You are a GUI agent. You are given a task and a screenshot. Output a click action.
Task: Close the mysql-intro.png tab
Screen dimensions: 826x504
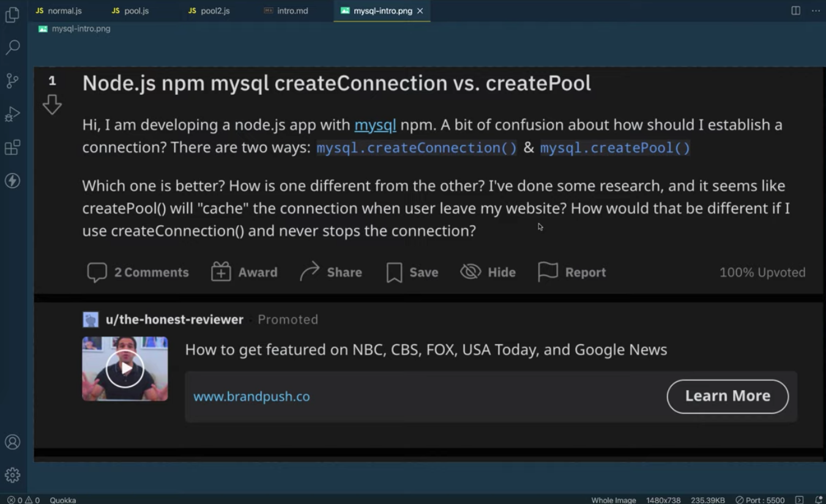(x=420, y=11)
